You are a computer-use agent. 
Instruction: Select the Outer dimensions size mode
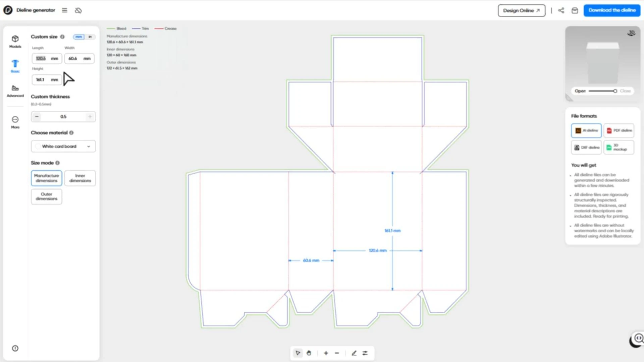click(47, 196)
